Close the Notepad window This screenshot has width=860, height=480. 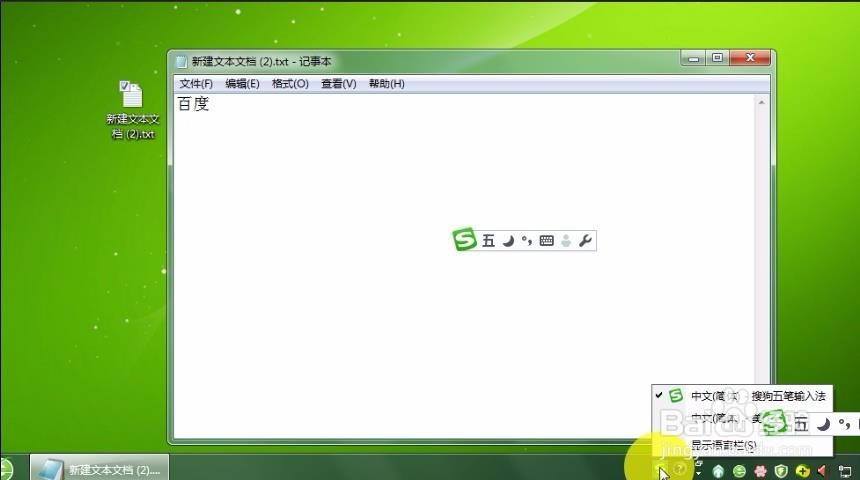pyautogui.click(x=750, y=58)
